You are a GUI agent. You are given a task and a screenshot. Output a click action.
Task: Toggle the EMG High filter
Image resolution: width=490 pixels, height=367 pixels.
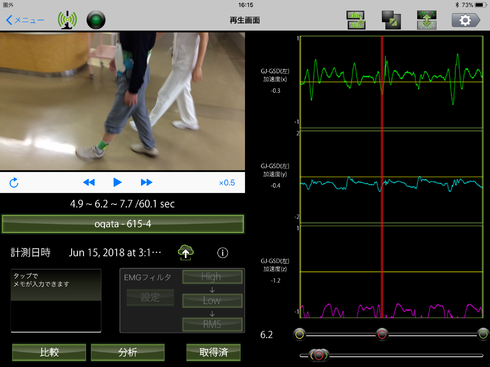212,277
